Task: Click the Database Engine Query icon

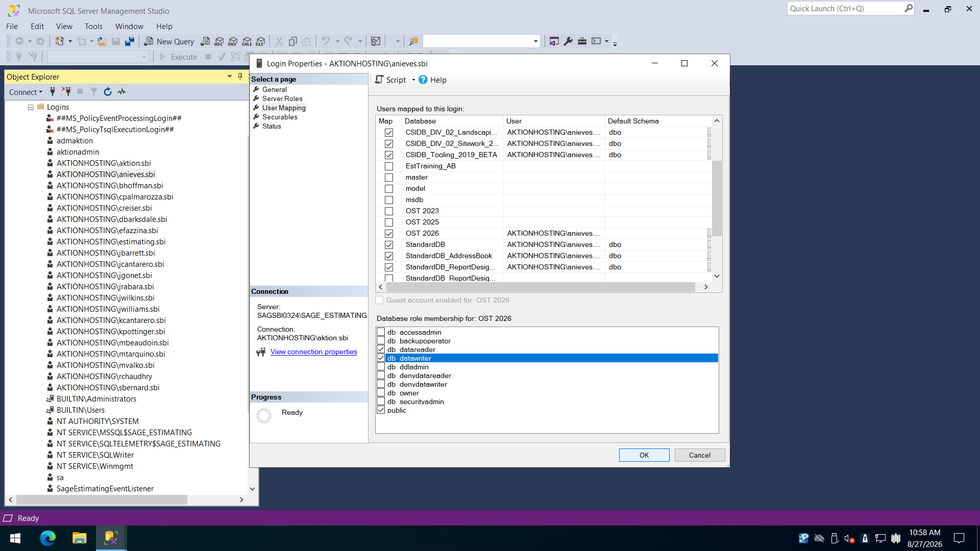Action: click(205, 41)
